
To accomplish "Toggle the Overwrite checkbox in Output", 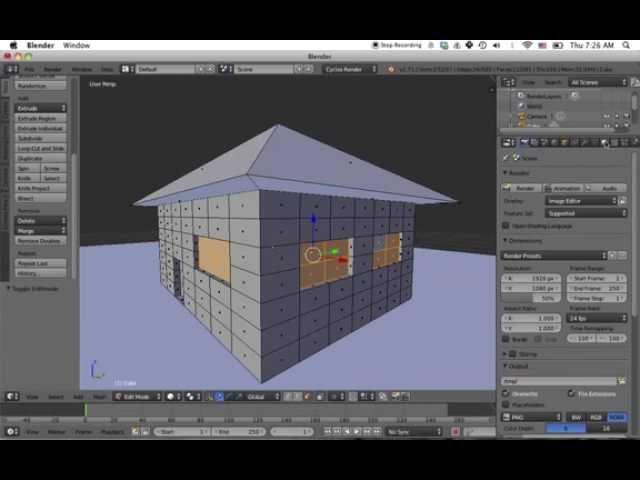I will 507,393.
